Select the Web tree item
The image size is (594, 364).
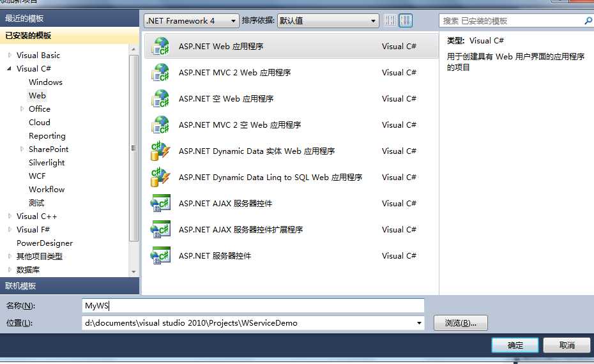[x=37, y=95]
